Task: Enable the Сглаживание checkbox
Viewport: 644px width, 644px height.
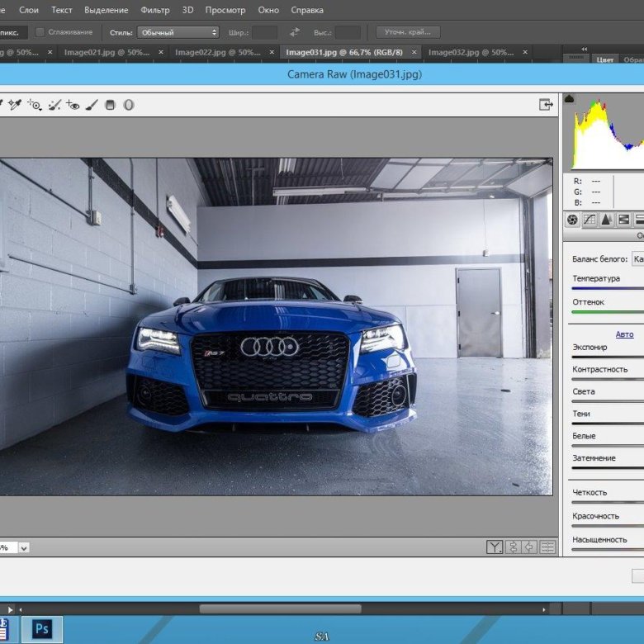Action: [x=40, y=32]
